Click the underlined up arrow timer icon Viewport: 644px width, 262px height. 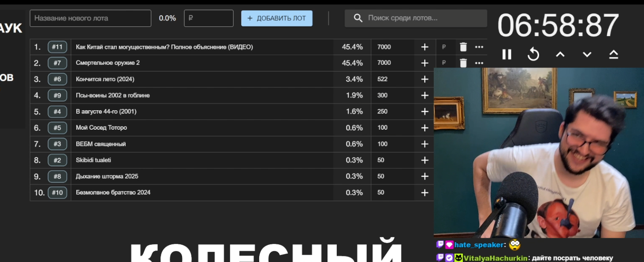coord(614,54)
